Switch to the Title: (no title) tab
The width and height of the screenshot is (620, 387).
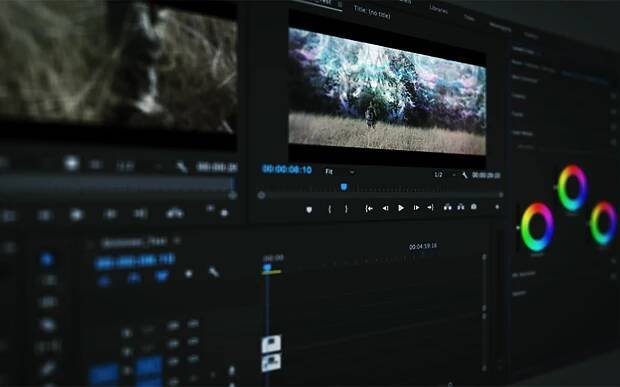(372, 12)
